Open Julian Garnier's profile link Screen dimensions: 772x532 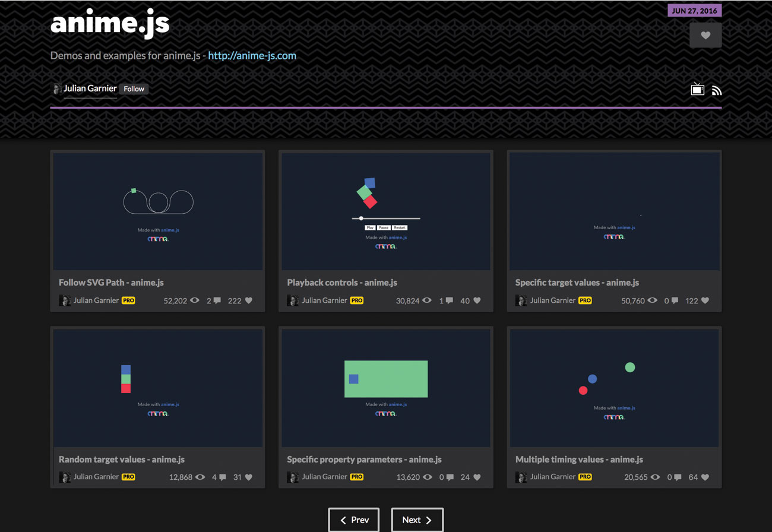pyautogui.click(x=91, y=88)
